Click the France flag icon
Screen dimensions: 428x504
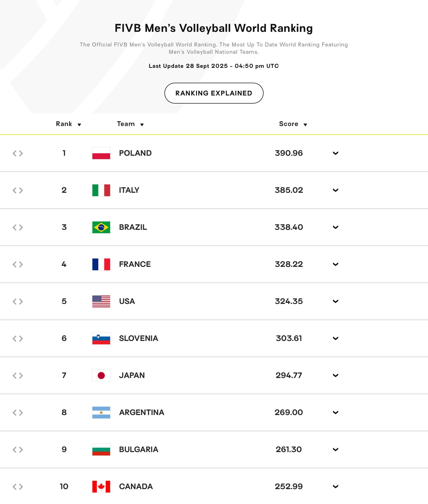click(x=101, y=264)
